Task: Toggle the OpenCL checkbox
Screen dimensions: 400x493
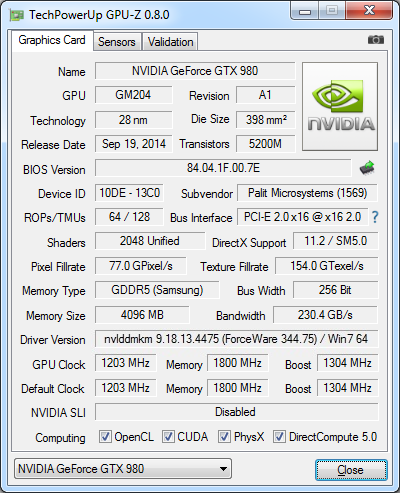Action: pos(105,436)
